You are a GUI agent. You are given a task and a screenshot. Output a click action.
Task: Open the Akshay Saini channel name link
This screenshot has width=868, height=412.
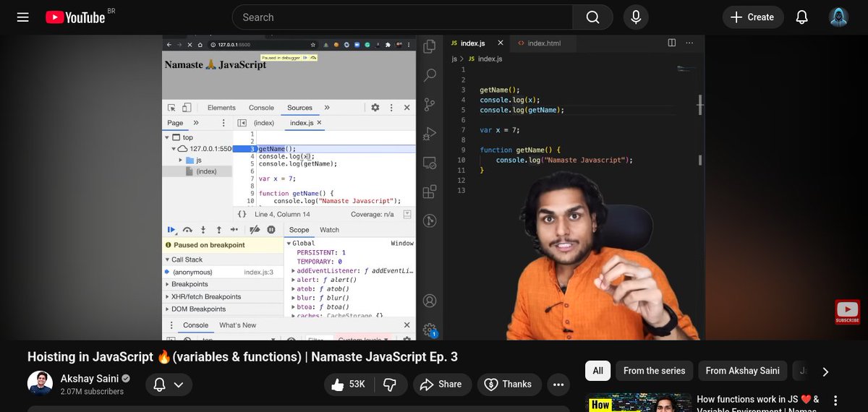(90, 378)
